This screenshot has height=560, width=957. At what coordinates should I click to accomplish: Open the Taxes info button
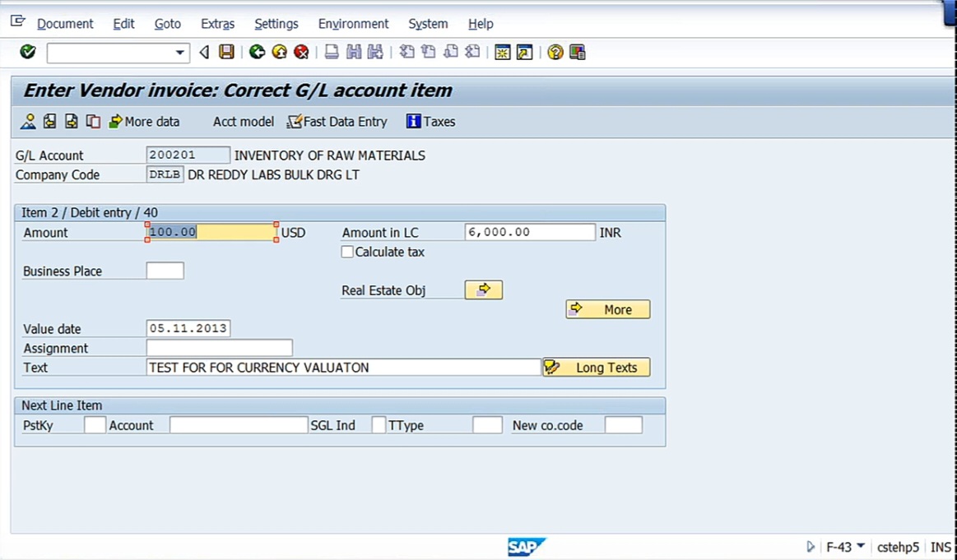[431, 122]
